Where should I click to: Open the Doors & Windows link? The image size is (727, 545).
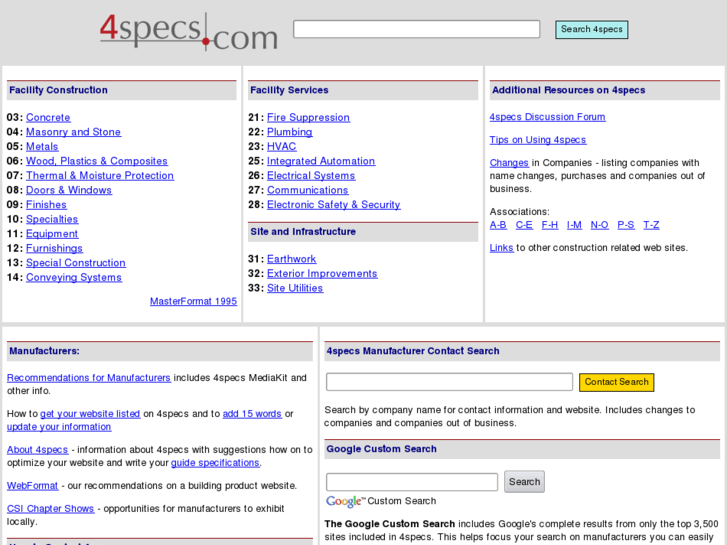tap(69, 190)
